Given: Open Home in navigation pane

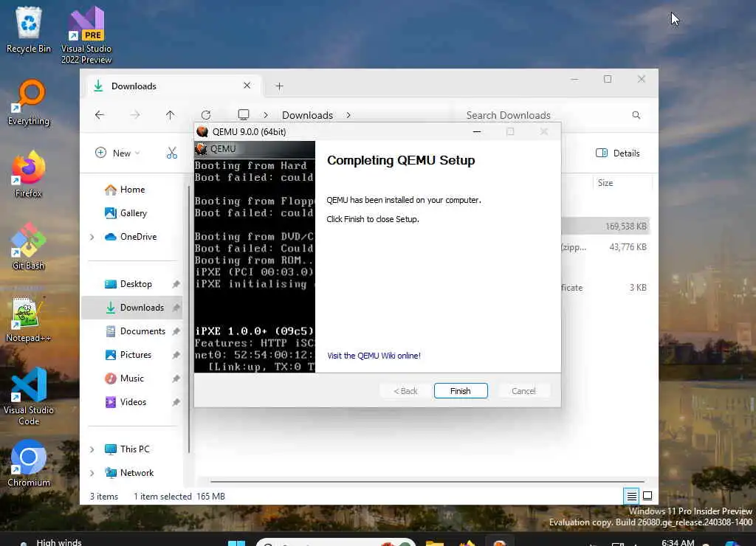Looking at the screenshot, I should (x=133, y=190).
